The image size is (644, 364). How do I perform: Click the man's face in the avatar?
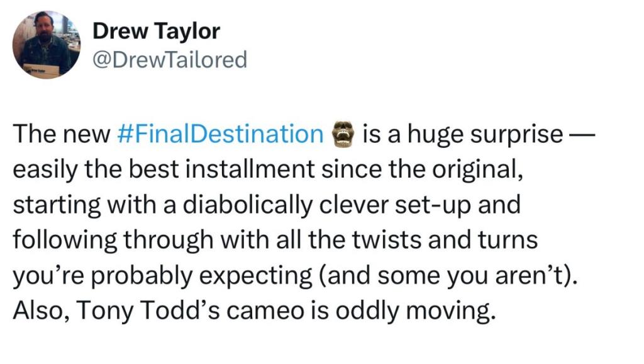43,24
